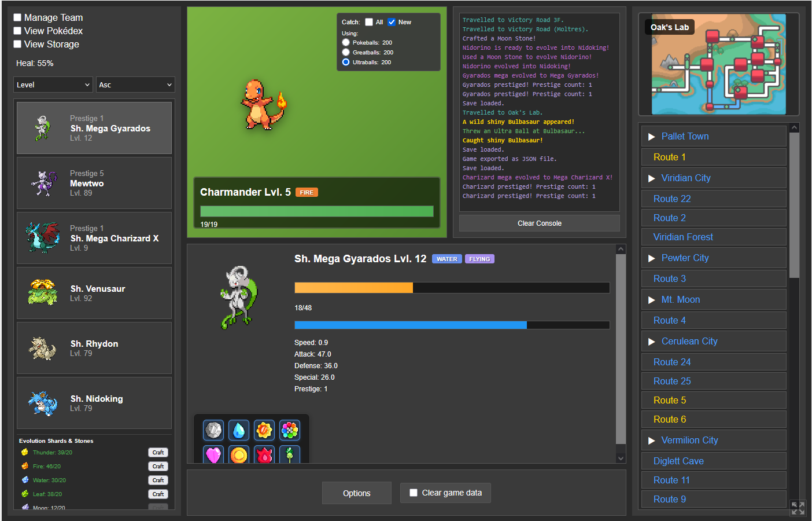Expand the Cerulean City location
Viewport: 812px width, 521px height.
[x=652, y=342]
